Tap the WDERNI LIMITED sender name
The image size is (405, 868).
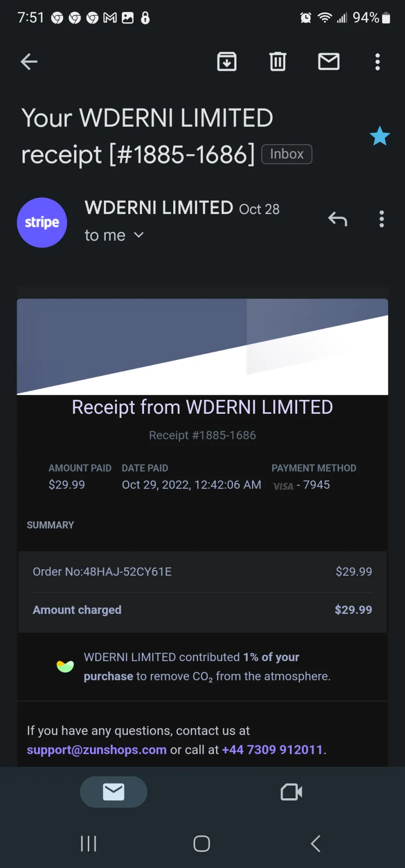159,208
